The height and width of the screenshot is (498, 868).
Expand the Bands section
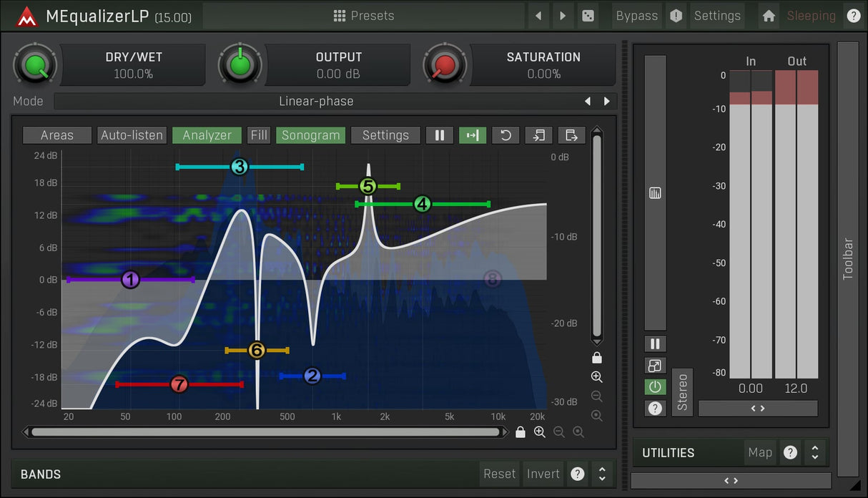click(602, 474)
